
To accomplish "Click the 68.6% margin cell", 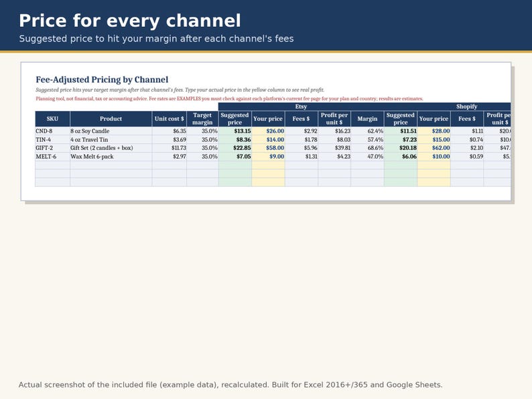I will point(367,148).
